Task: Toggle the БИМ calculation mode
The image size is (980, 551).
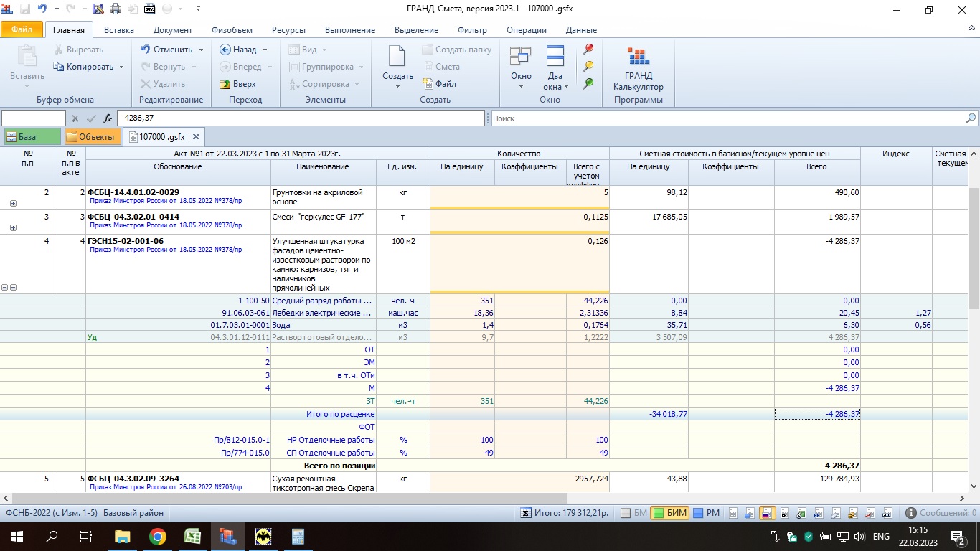Action: coord(669,513)
